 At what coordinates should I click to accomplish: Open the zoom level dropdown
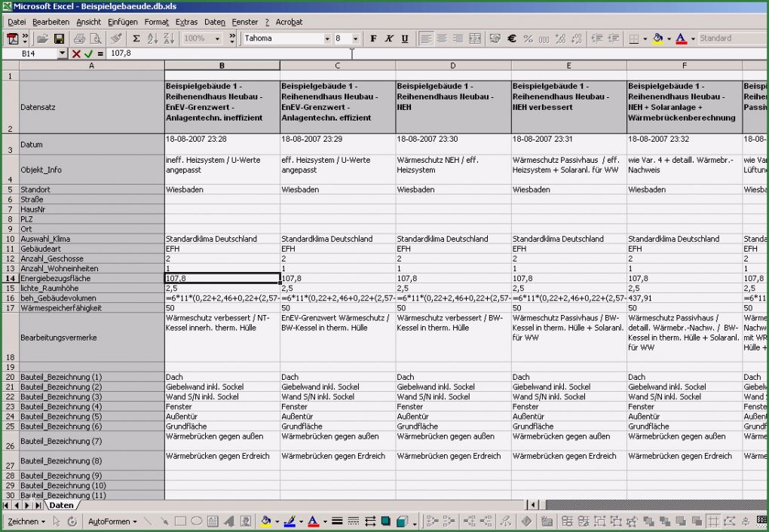click(217, 38)
